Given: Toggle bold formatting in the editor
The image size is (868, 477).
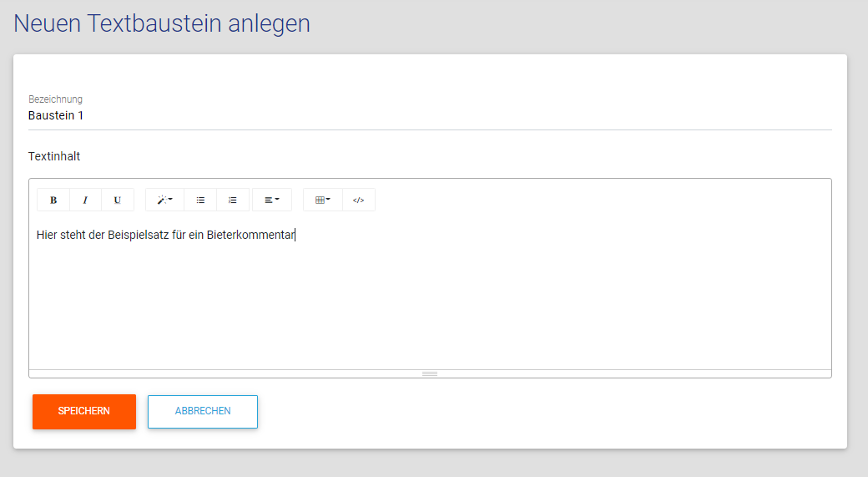Looking at the screenshot, I should [53, 200].
